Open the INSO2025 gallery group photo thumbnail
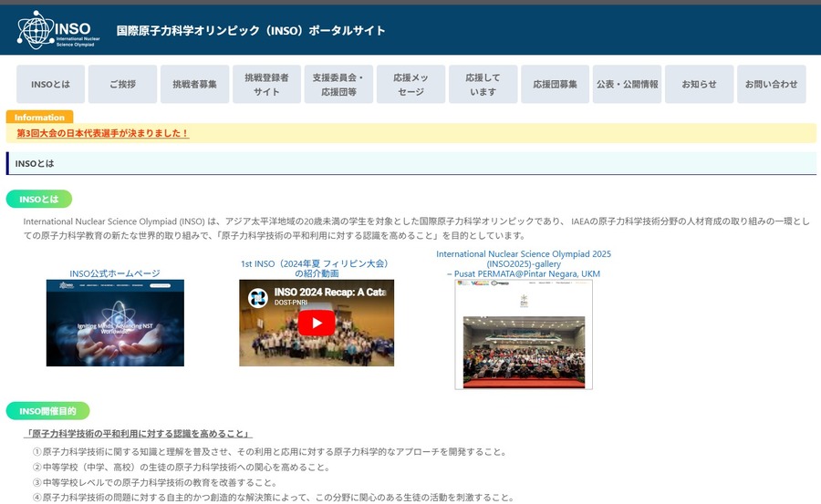The image size is (821, 504). tap(524, 334)
